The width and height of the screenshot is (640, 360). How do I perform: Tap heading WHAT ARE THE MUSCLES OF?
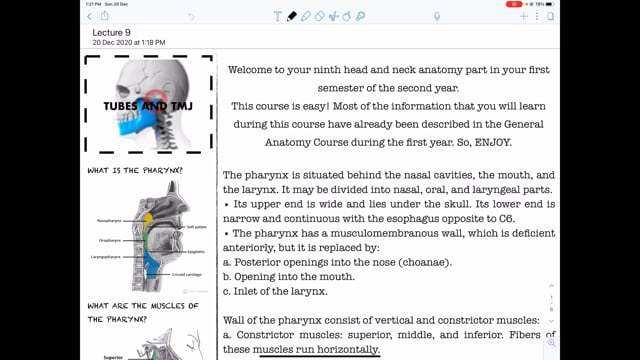(x=143, y=306)
